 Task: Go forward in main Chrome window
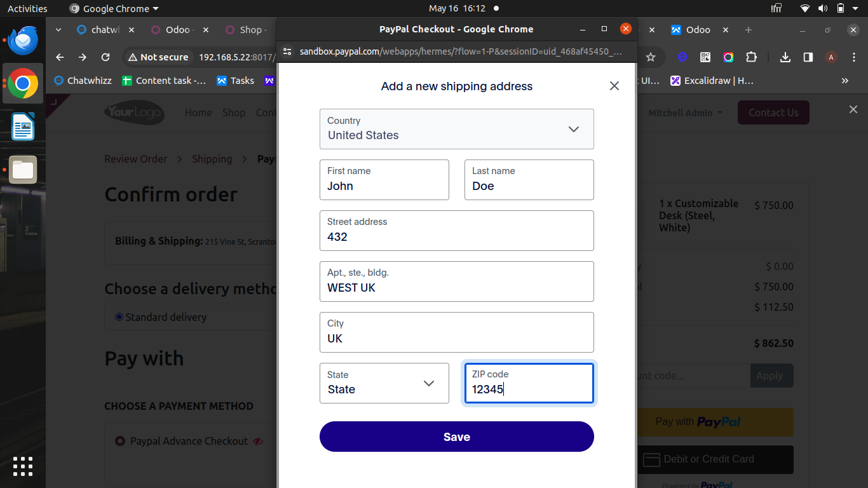pos(83,57)
